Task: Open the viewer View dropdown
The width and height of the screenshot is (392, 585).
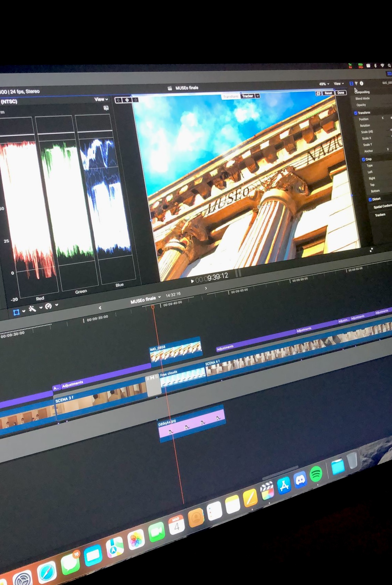Action: [x=339, y=84]
